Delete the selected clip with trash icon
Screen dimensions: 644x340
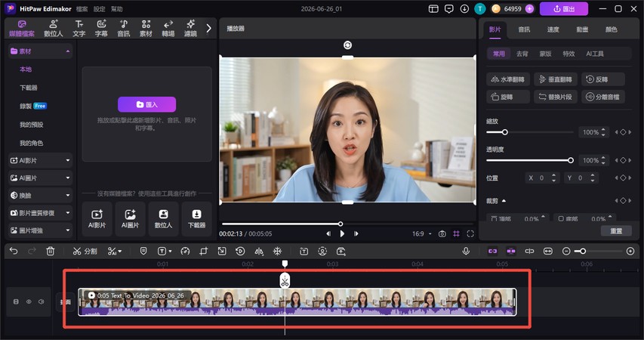point(50,251)
